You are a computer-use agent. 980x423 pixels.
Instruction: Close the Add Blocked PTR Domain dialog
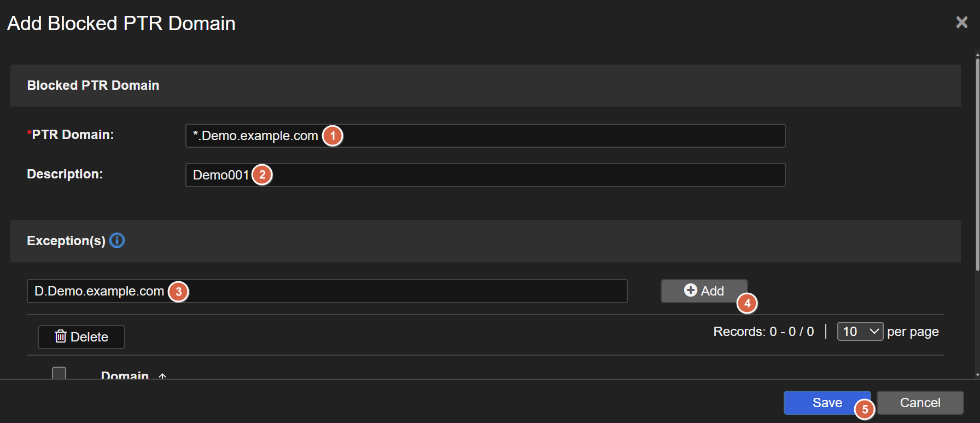[961, 22]
